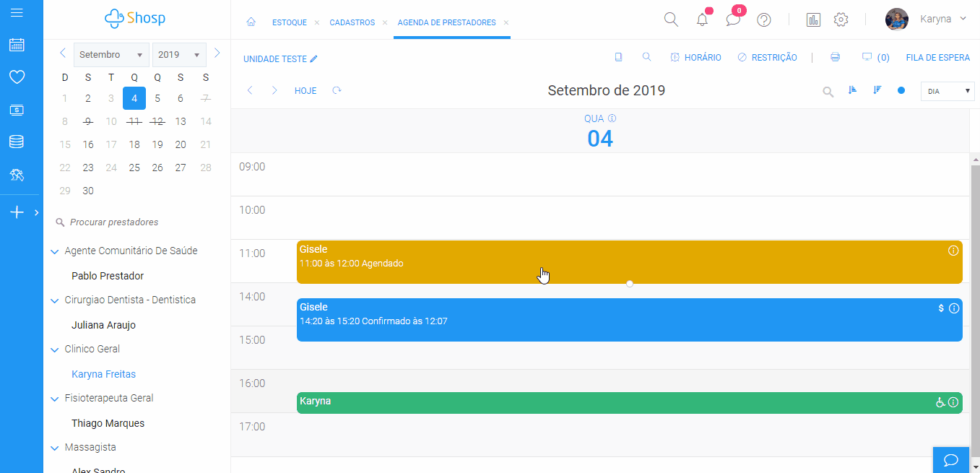980x473 pixels.
Task: Select provider Thiago Marques
Action: (x=108, y=423)
